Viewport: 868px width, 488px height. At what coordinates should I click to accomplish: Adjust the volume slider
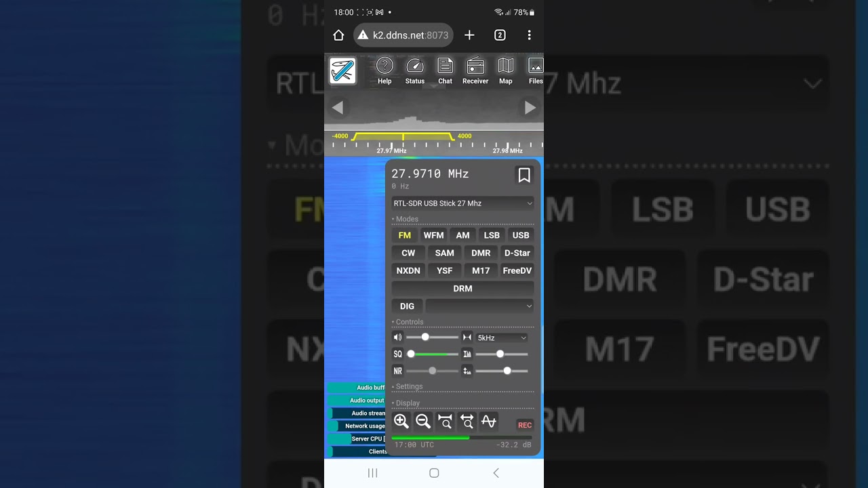point(433,337)
